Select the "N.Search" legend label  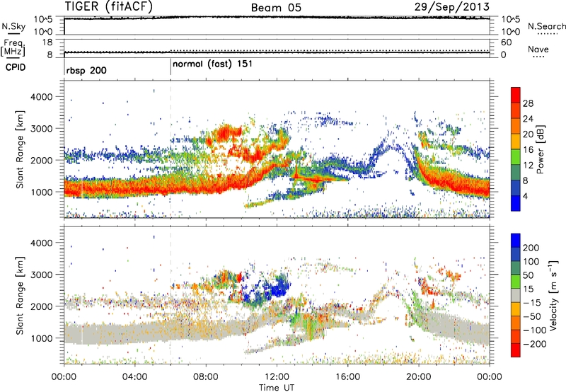click(x=546, y=26)
